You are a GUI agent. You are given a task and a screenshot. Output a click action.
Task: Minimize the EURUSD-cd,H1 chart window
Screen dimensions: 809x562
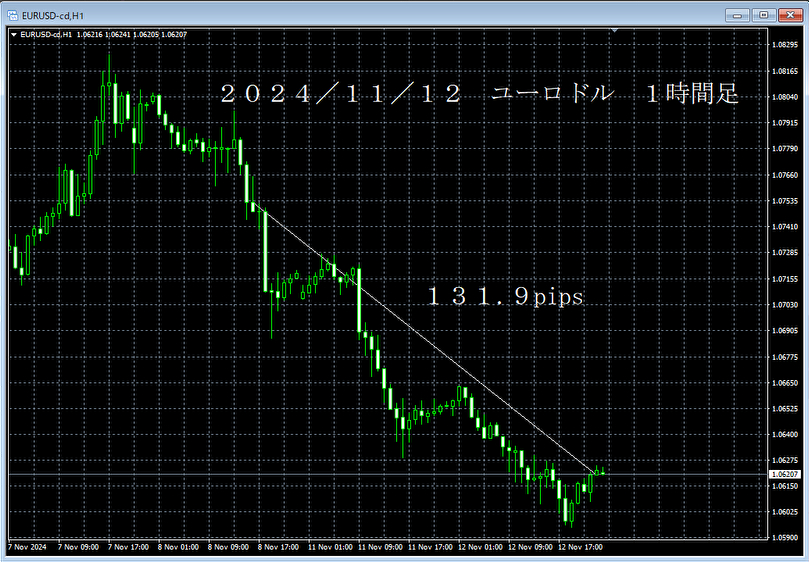click(740, 15)
